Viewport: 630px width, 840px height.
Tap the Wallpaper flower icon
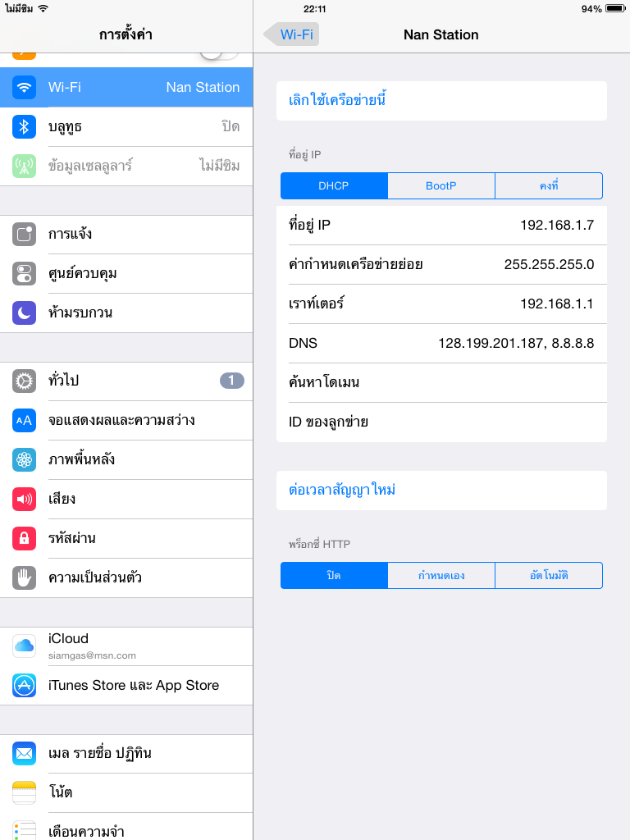pos(24,459)
